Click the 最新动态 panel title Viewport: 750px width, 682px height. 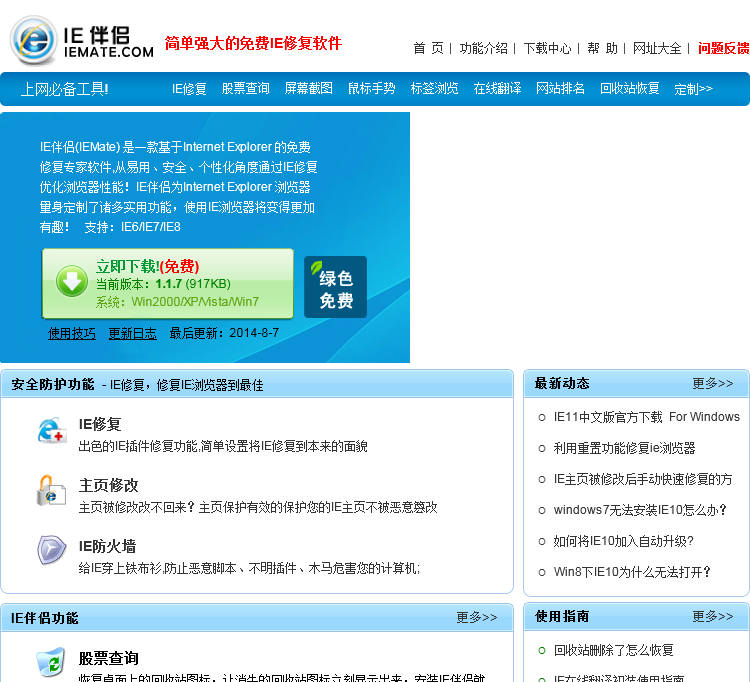click(x=562, y=384)
